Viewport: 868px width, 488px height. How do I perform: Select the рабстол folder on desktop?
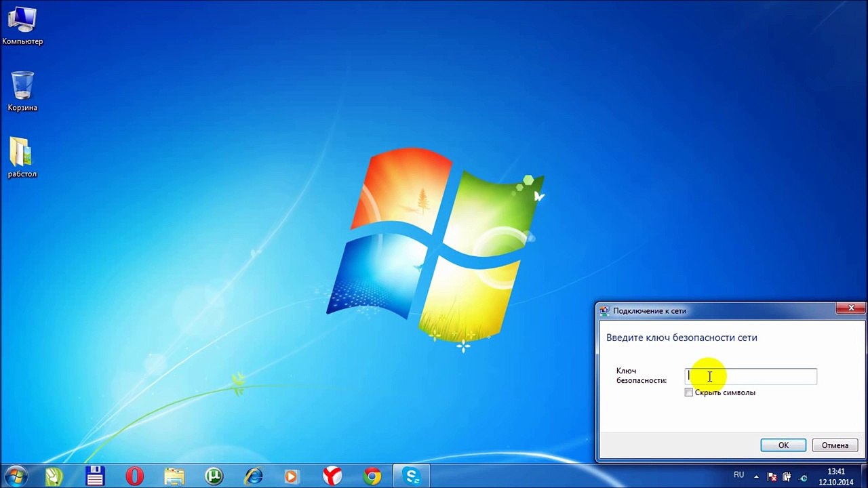(x=22, y=158)
